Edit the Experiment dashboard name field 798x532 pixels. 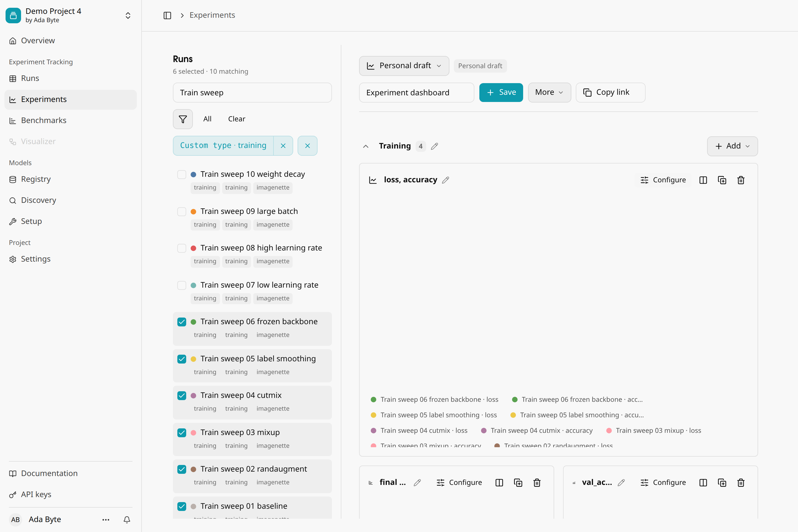click(x=417, y=93)
